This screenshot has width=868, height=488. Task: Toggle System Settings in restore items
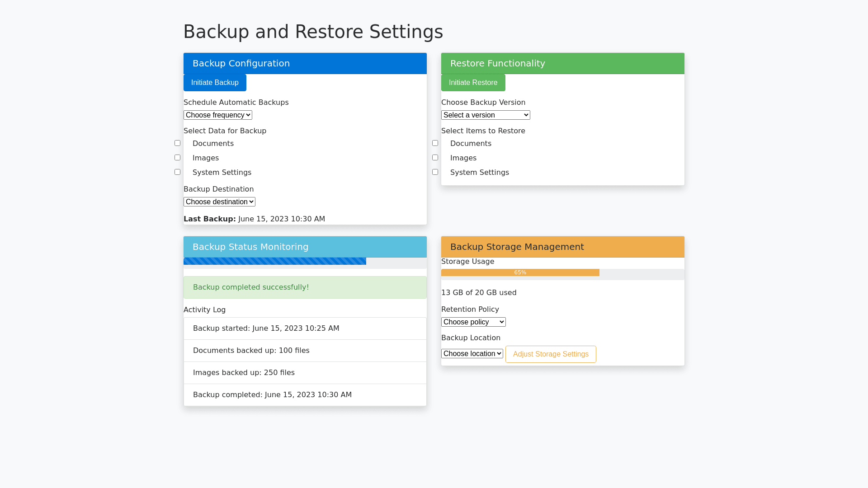coord(435,172)
